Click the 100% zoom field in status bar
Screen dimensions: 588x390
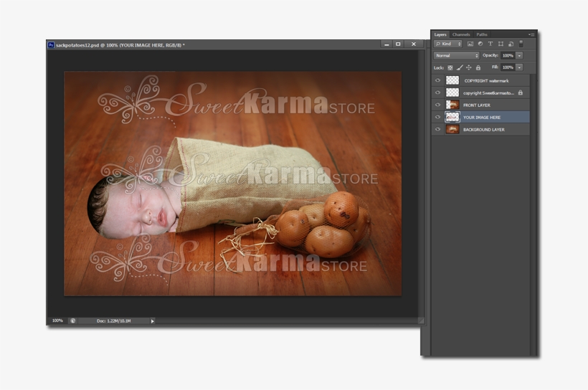(x=57, y=320)
